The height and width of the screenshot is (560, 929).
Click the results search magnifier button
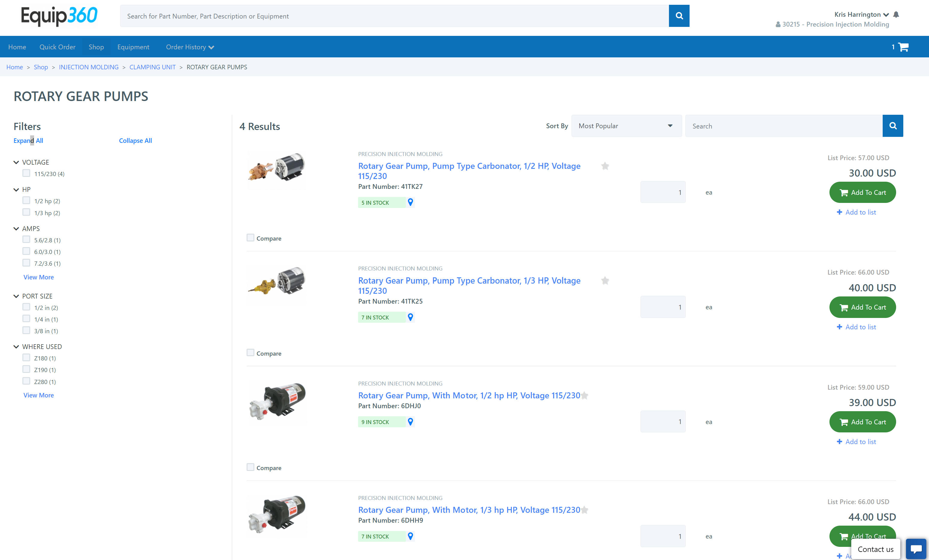(x=893, y=126)
